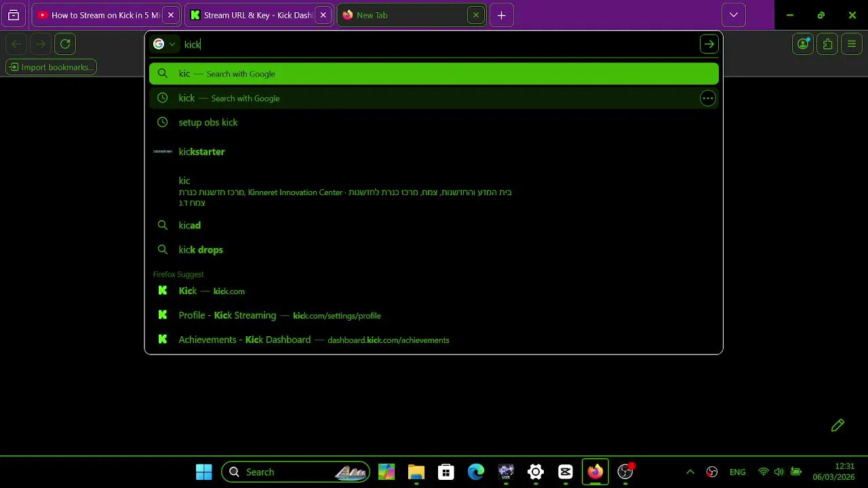Open Achievements - Kick Dashboard suggestion
The width and height of the screenshot is (868, 488).
[434, 340]
